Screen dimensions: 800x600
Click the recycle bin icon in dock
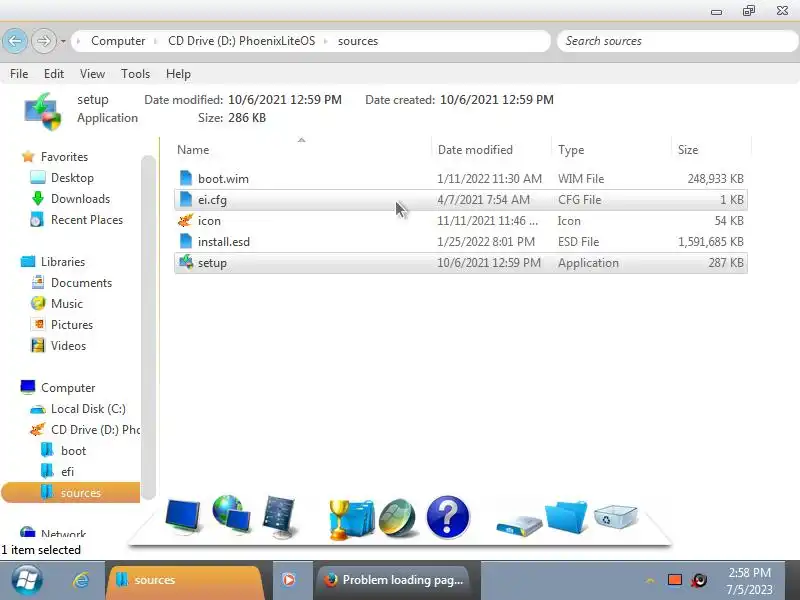pos(616,516)
